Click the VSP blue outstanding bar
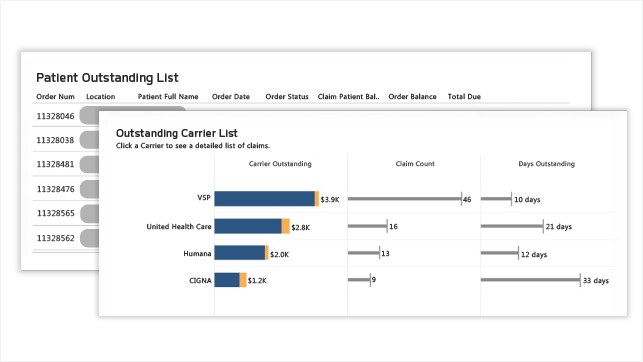Screen dimensions: 643x362 (264, 198)
